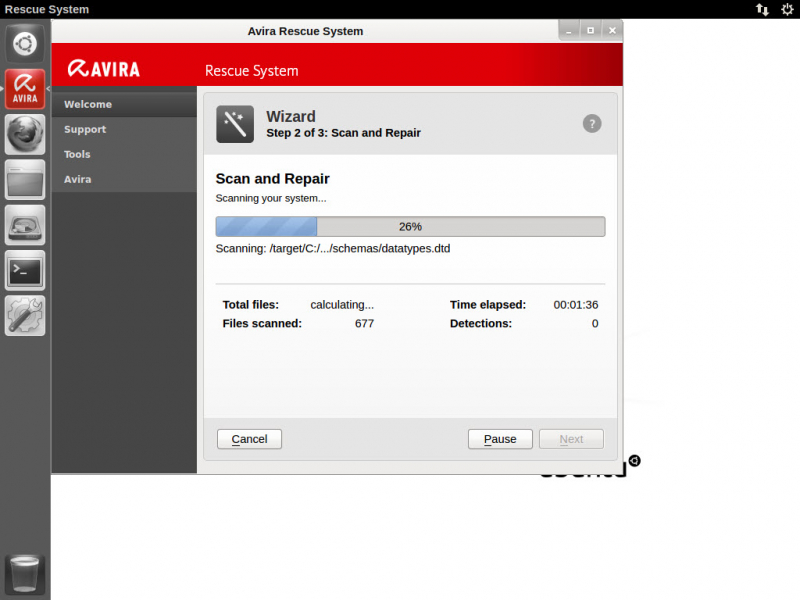Open the Ubuntu dash launcher icon
Image resolution: width=800 pixels, height=600 pixels.
click(25, 43)
